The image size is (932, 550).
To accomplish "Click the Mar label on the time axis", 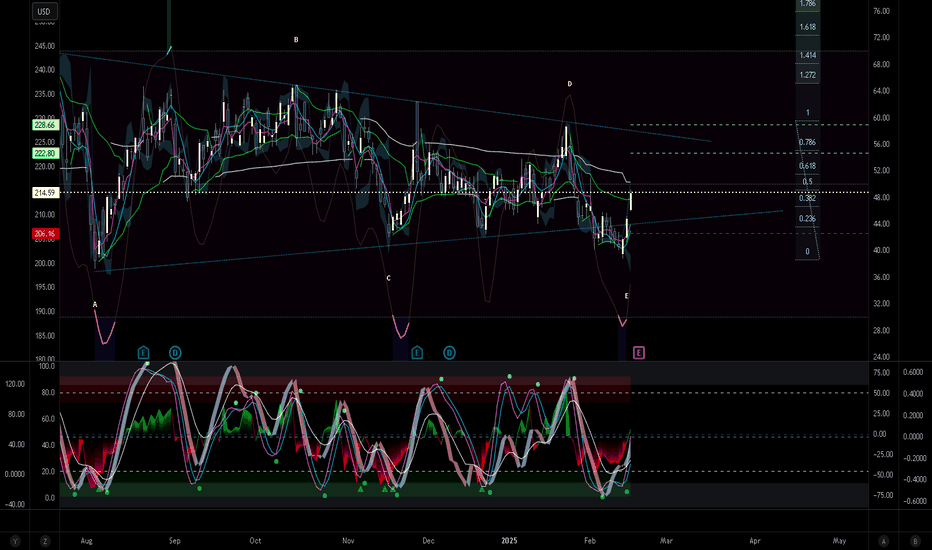I will coord(666,540).
